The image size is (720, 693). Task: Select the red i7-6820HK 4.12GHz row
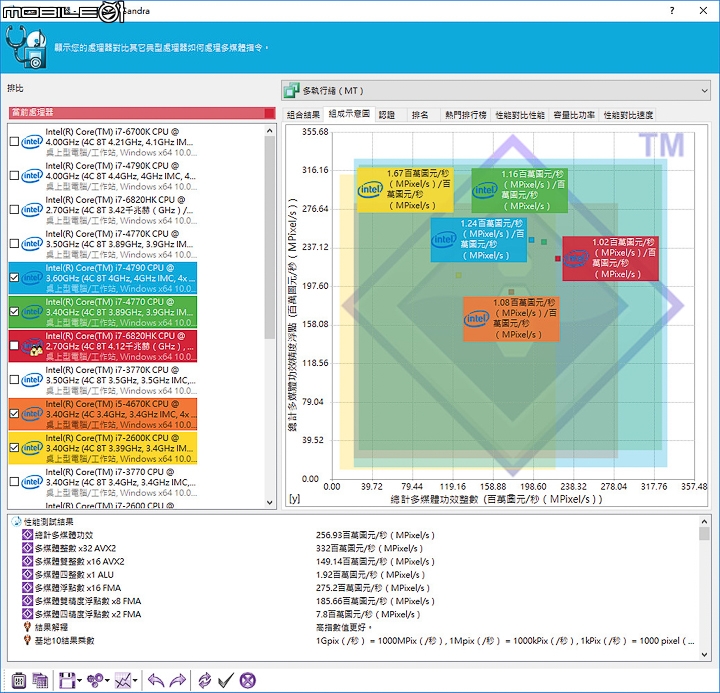103,346
